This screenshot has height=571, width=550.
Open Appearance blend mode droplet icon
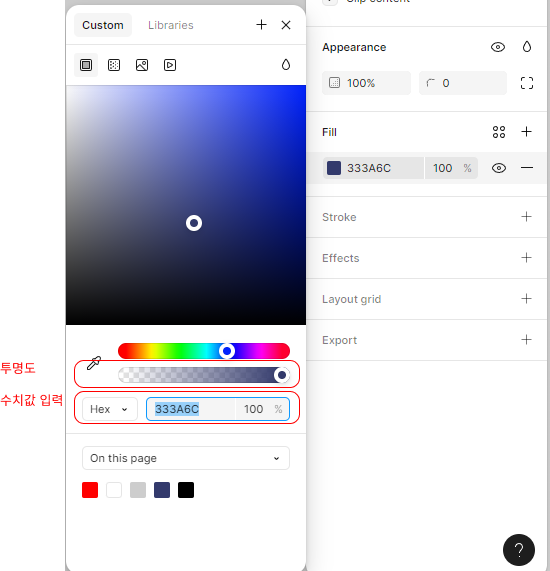pos(527,47)
